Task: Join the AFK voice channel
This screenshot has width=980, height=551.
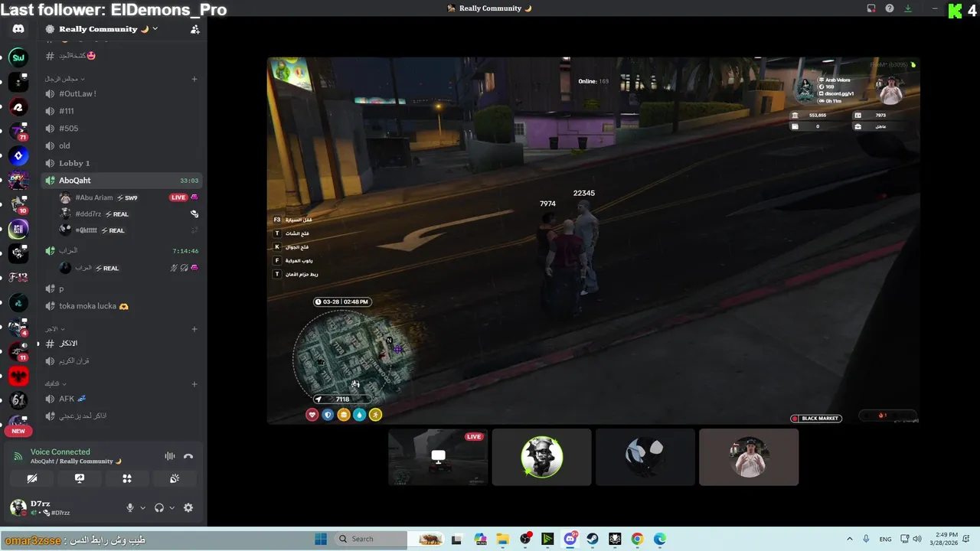Action: 122,399
